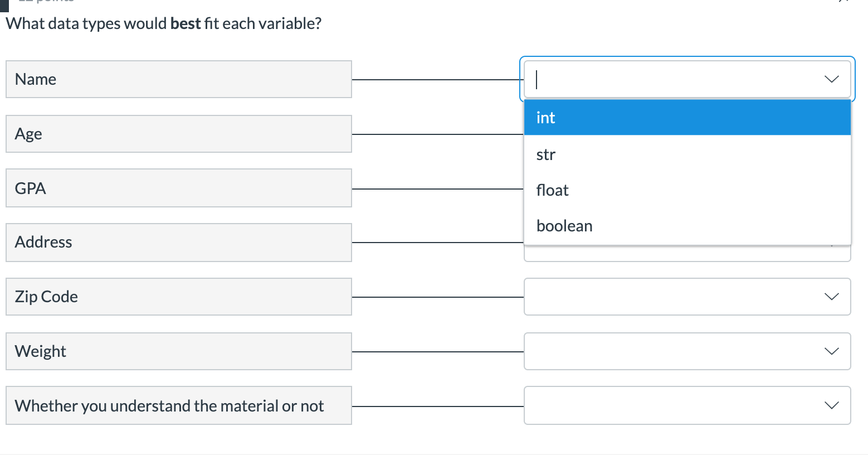Click the "Whether you understand the material" box
This screenshot has width=868, height=455.
pos(179,405)
